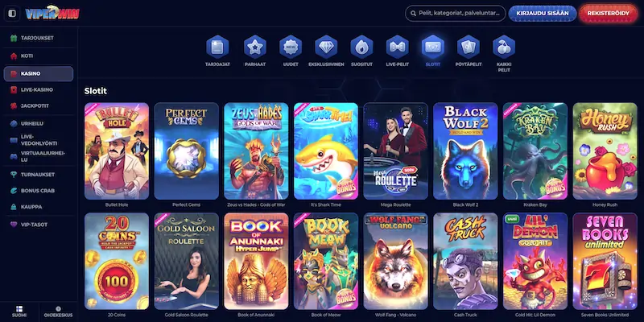
Task: Open the Bonus Crab sidebar item
Action: point(39,191)
